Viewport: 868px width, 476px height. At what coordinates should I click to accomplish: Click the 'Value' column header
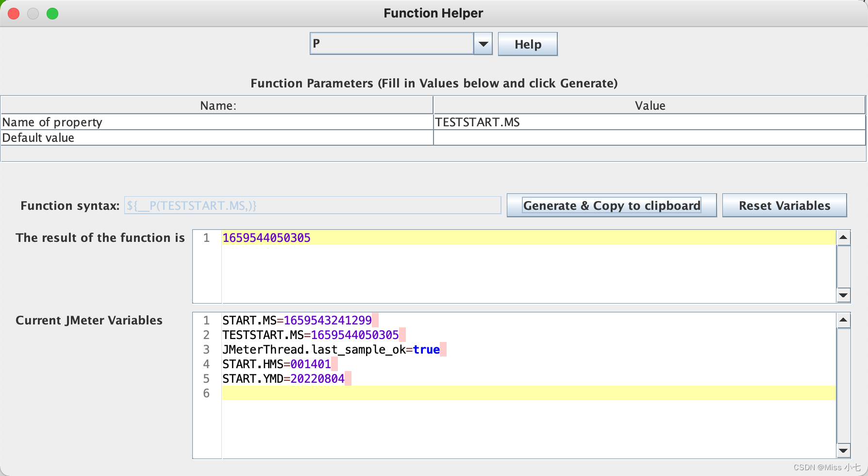click(649, 105)
